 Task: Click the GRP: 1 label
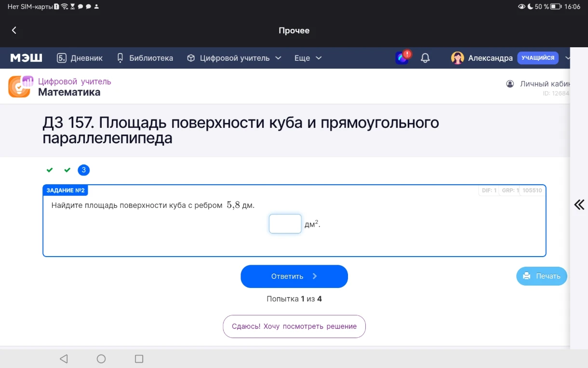click(510, 191)
